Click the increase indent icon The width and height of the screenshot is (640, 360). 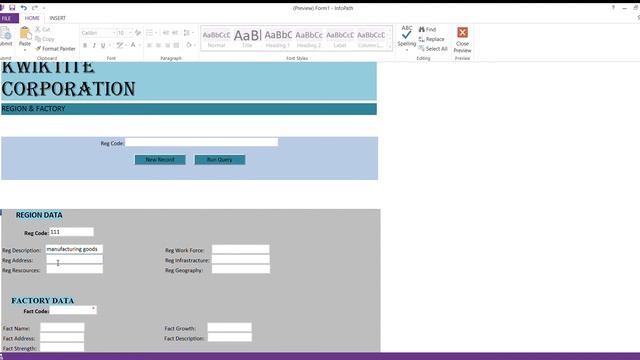pos(175,33)
